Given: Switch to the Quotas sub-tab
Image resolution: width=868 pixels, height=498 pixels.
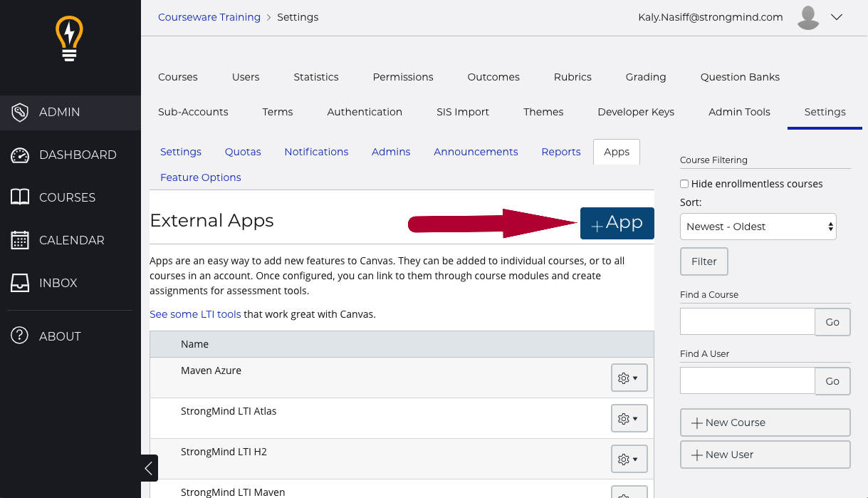Looking at the screenshot, I should (243, 152).
